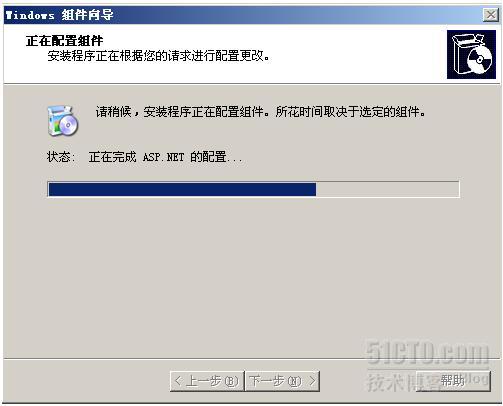Click the colorful setup CD icon beside the wait message

(63, 121)
